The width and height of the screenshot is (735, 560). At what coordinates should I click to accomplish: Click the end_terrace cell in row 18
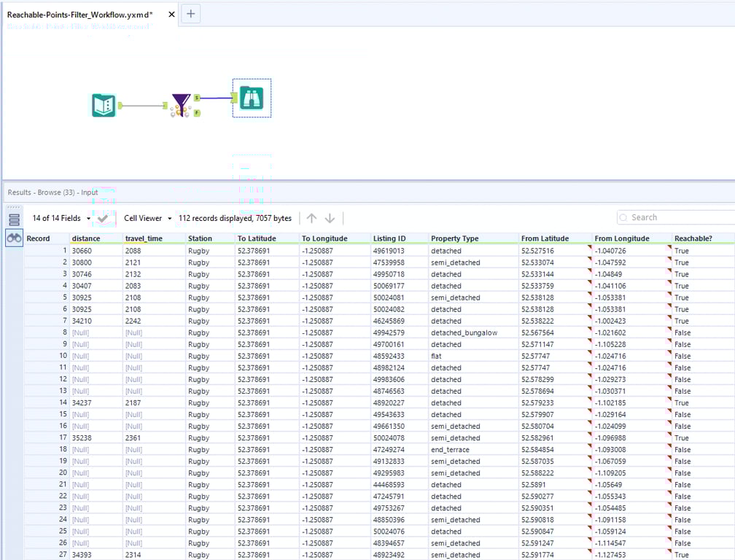(446, 450)
